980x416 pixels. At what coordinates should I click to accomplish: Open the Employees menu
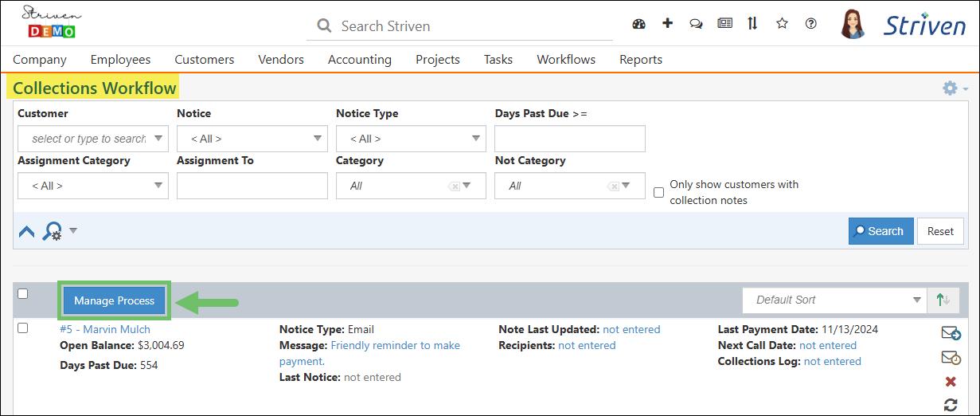click(x=120, y=59)
